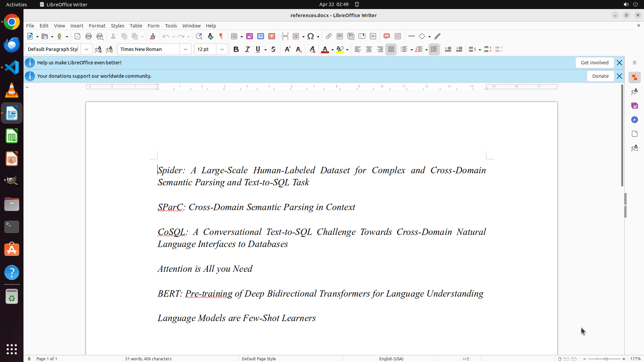Apply the red font color swatch

(325, 50)
